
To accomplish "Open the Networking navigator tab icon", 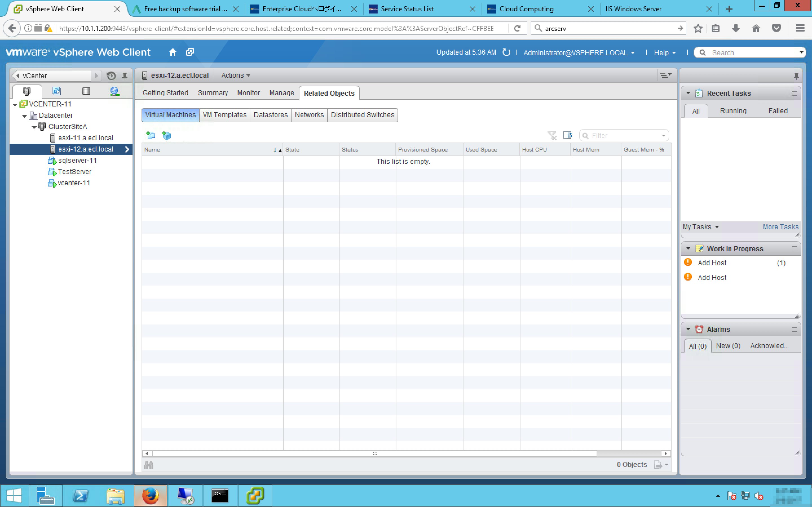I will click(114, 91).
